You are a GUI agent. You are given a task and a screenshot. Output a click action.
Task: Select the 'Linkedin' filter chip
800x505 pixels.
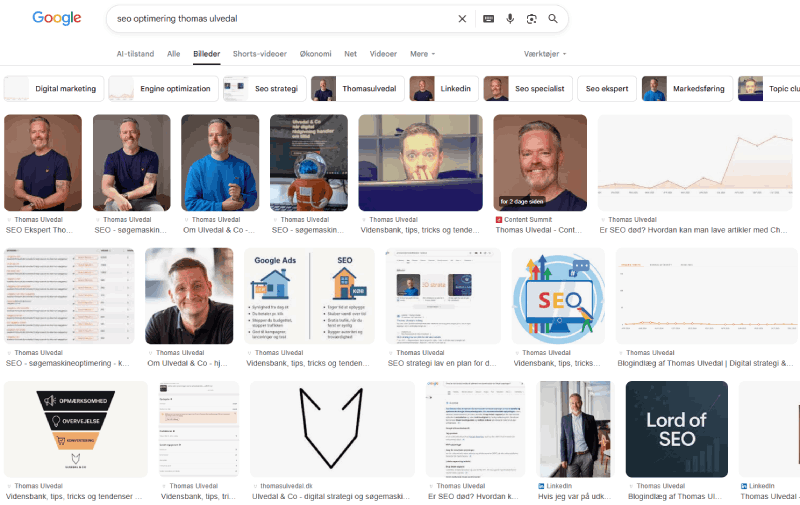444,89
